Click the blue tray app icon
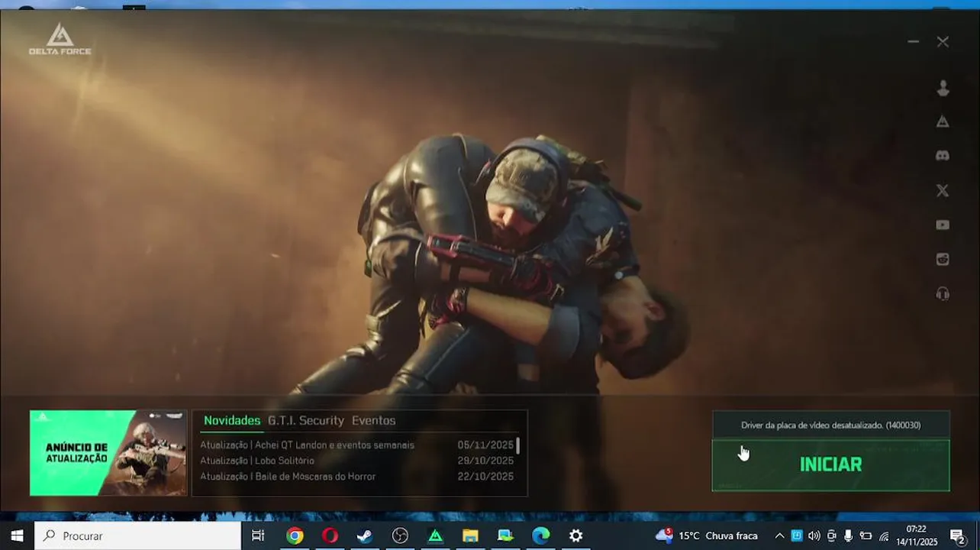Viewport: 980px width, 550px height. click(797, 535)
